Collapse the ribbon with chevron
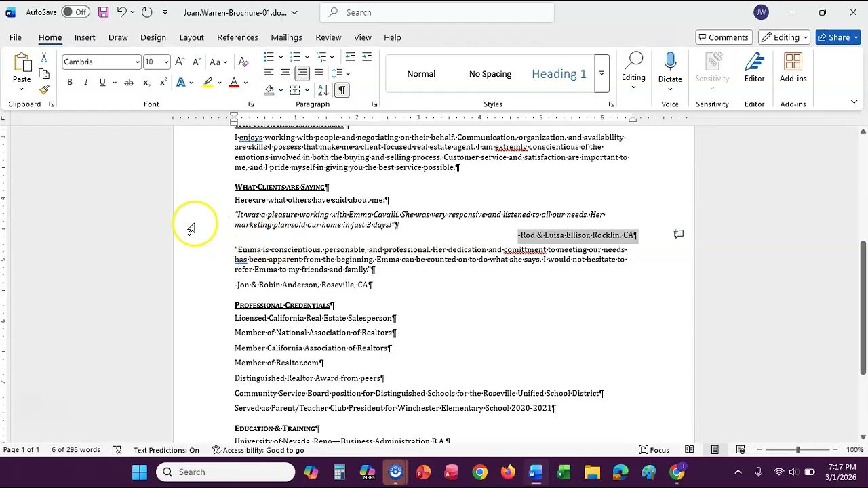 pyautogui.click(x=854, y=102)
